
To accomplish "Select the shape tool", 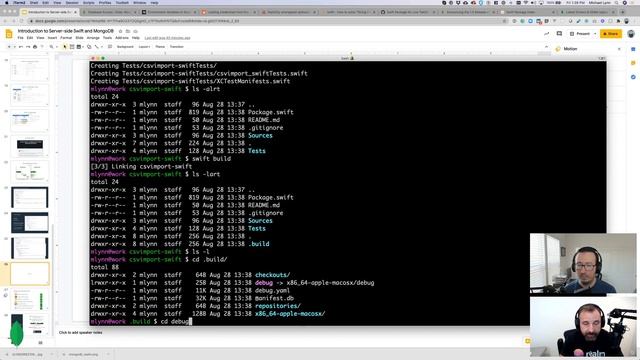I will point(89,47).
